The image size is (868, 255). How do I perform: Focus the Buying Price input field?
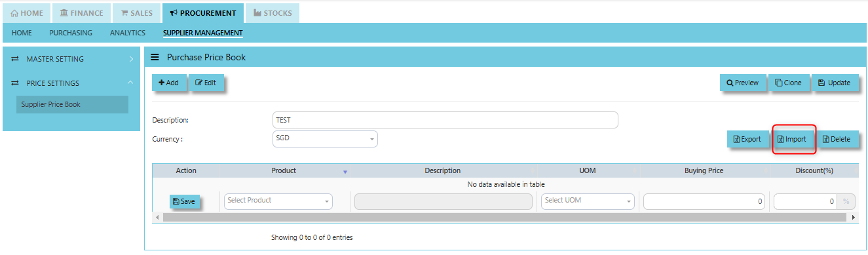(704, 201)
